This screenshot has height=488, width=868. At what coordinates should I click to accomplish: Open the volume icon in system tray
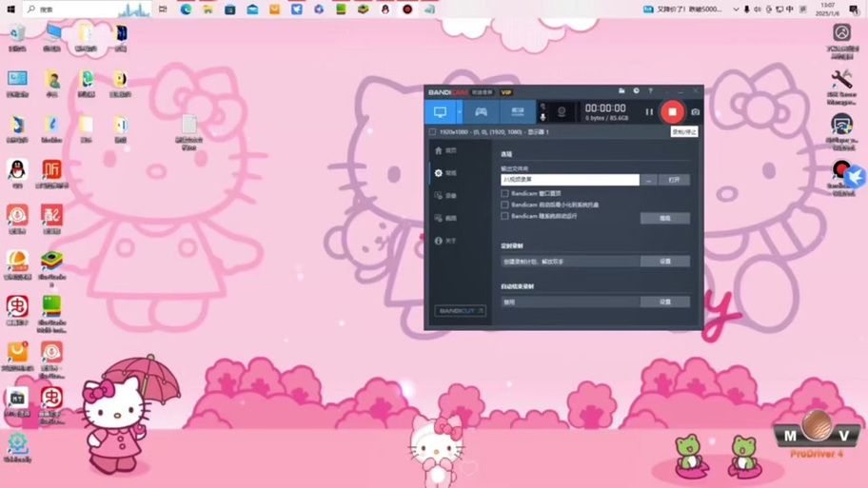click(758, 9)
